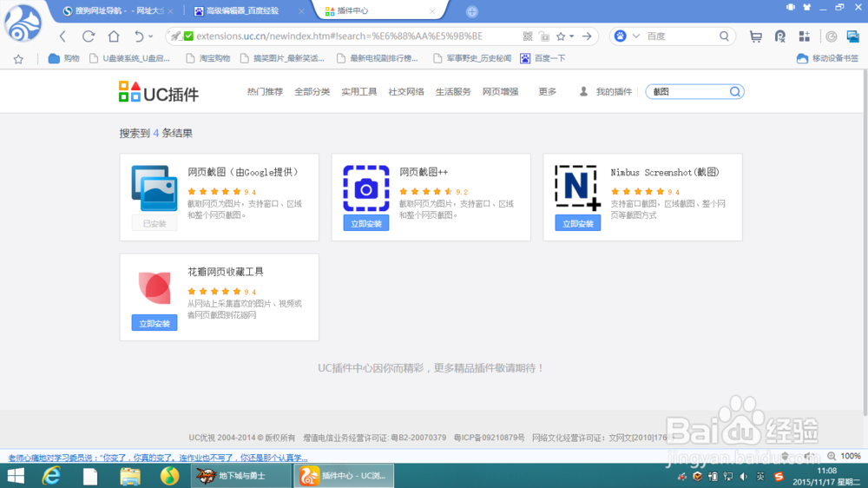
Task: Open the 百度一下 bookmark
Action: [x=542, y=58]
